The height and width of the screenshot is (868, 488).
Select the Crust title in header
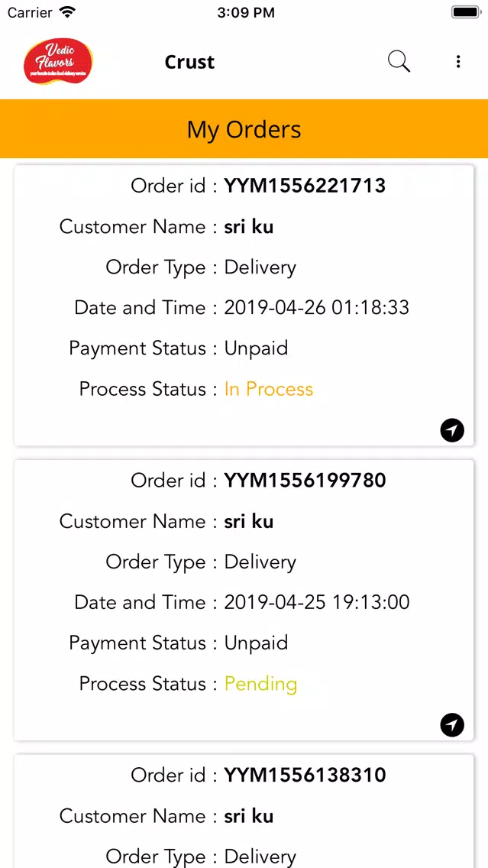click(x=189, y=63)
